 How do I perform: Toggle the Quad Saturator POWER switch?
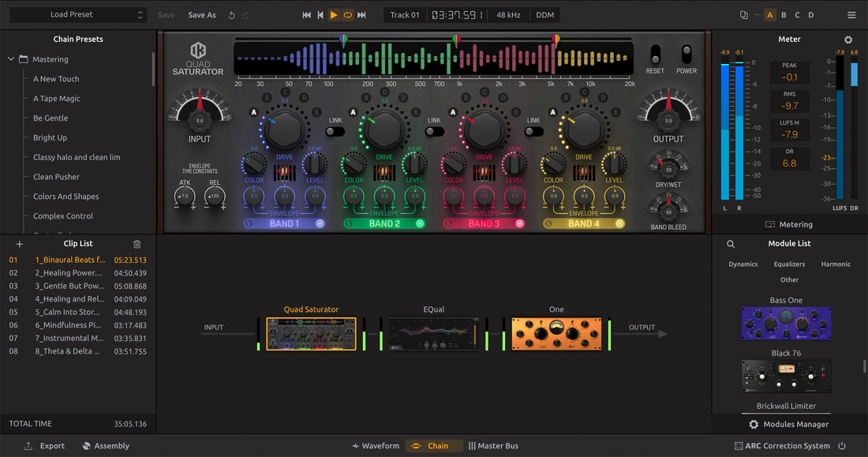pos(687,54)
